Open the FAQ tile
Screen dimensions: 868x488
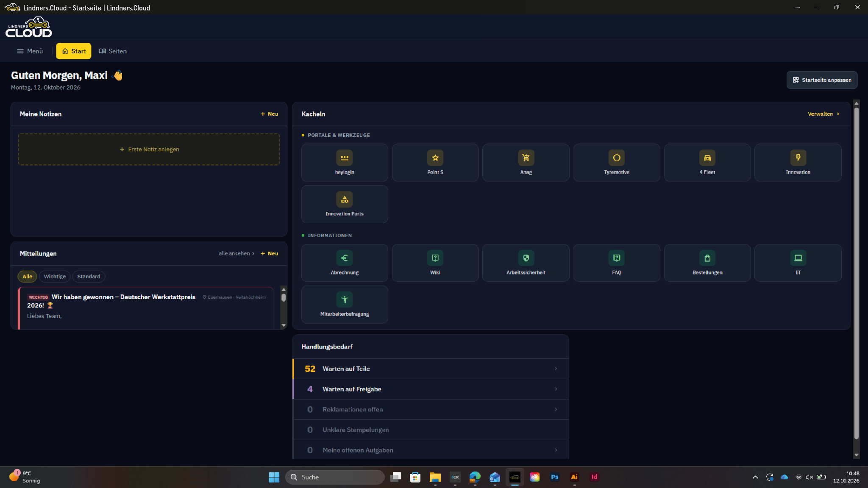[616, 263]
